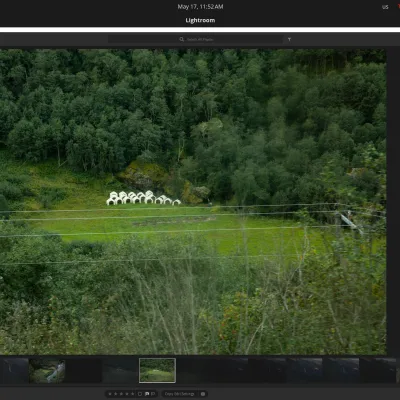Click the magnifier icon in search bar
Image resolution: width=400 pixels, height=400 pixels.
point(181,39)
